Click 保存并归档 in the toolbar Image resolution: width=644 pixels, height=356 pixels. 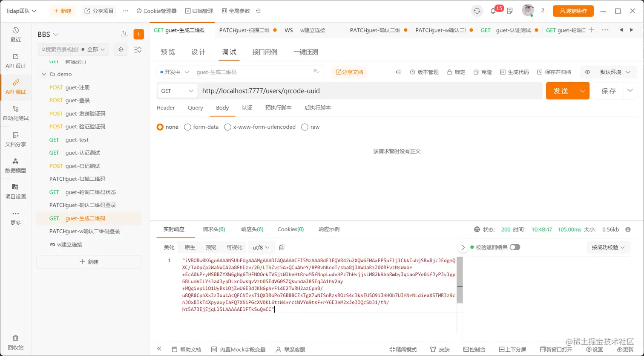[554, 72]
